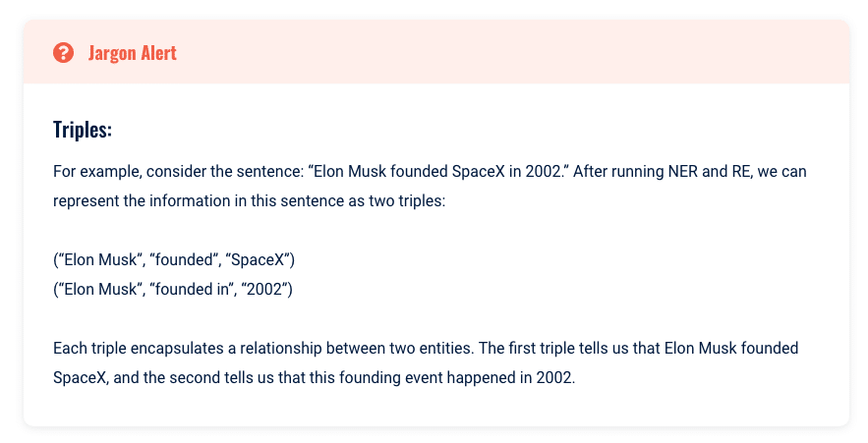Click the "Triples:" heading

pyautogui.click(x=83, y=131)
